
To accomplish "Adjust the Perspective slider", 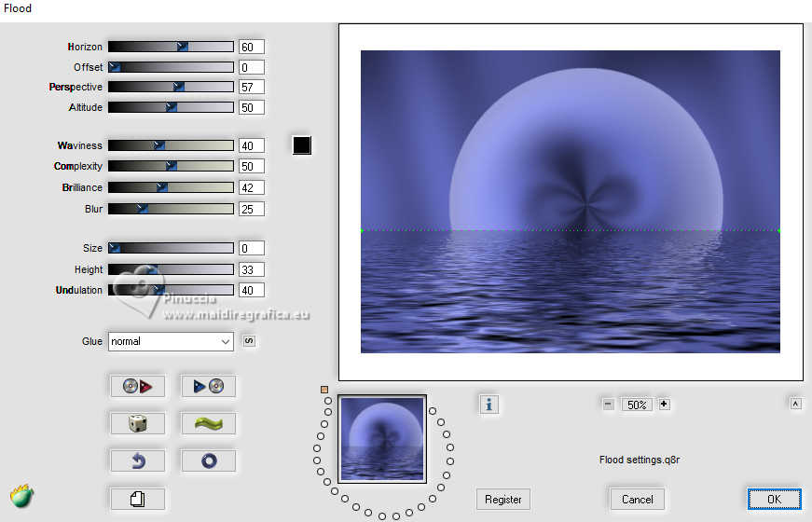I will click(171, 87).
